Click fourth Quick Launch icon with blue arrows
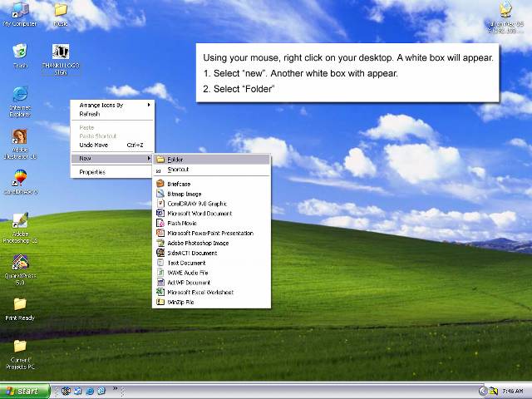 point(101,392)
